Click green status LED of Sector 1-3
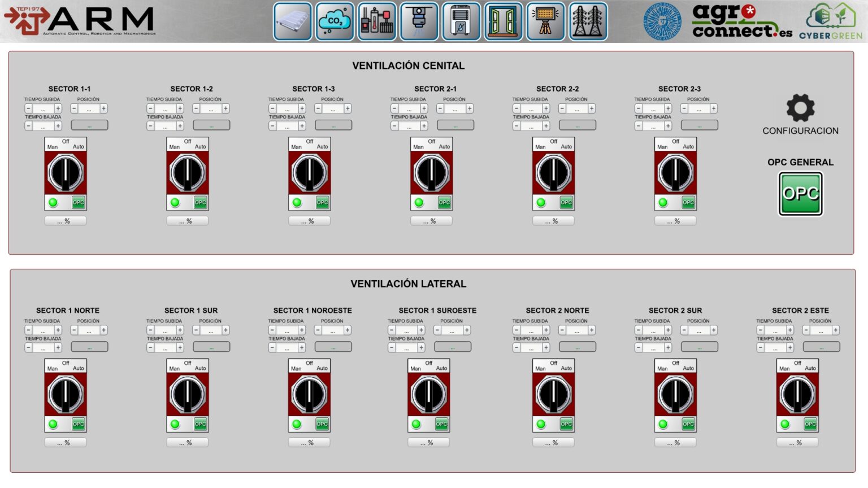The height and width of the screenshot is (488, 868). click(297, 202)
